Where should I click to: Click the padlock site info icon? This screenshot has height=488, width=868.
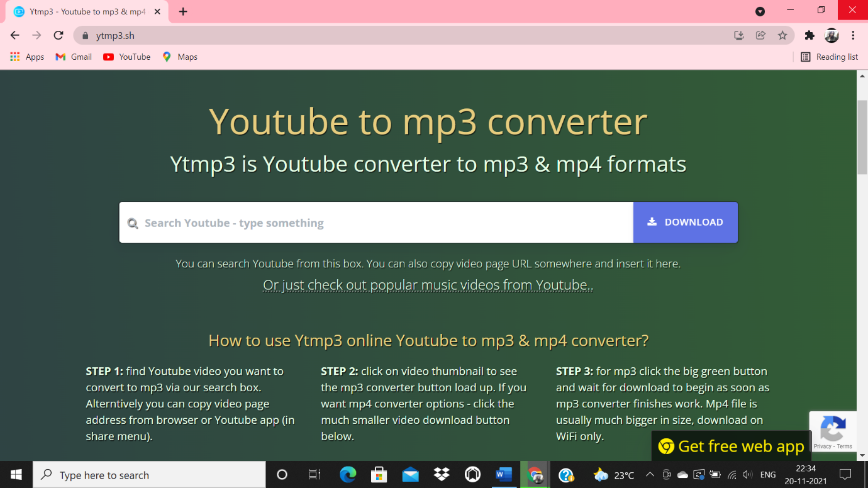86,36
